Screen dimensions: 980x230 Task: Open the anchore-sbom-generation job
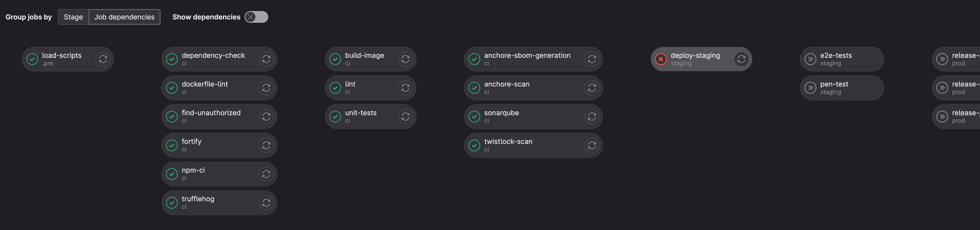527,59
